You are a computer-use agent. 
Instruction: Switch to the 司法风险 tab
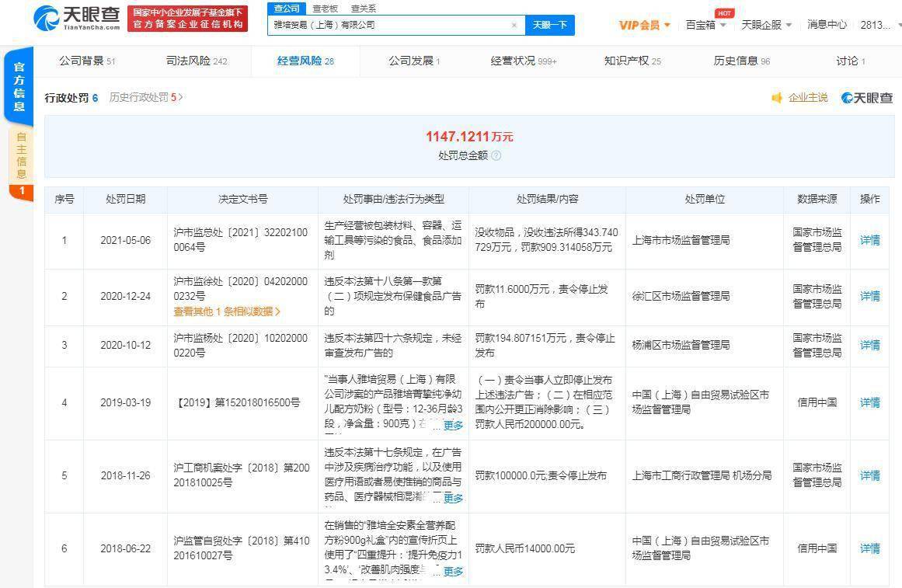(x=197, y=61)
